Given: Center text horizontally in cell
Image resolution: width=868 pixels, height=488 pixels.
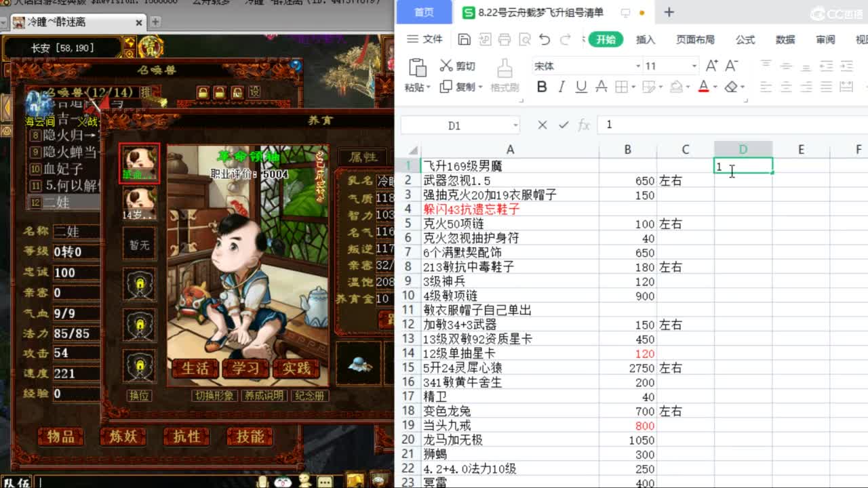Looking at the screenshot, I should 786,87.
